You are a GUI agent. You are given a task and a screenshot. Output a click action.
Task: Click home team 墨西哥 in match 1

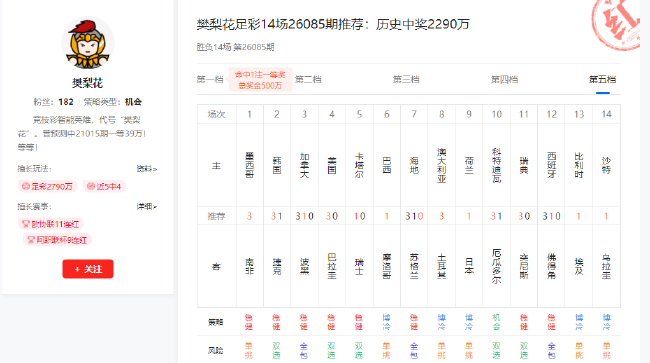tap(250, 165)
